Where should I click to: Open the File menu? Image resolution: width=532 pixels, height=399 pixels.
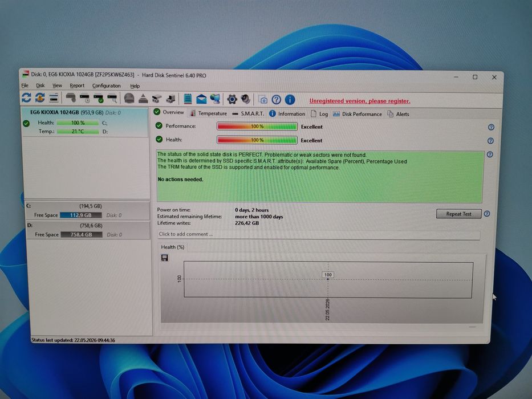[25, 85]
